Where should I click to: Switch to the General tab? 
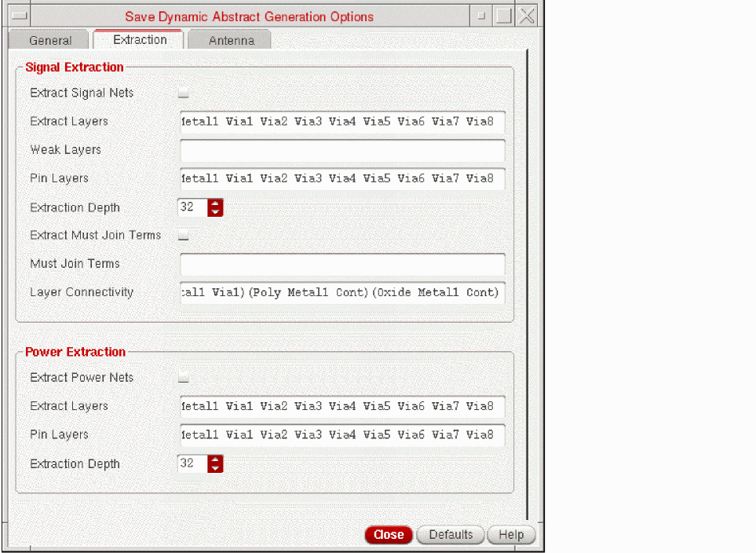click(49, 40)
